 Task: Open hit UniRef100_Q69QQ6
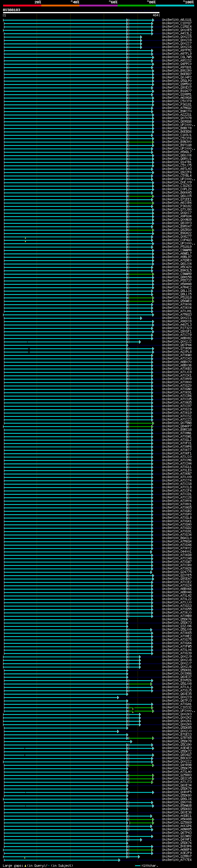pyautogui.click(x=177, y=121)
